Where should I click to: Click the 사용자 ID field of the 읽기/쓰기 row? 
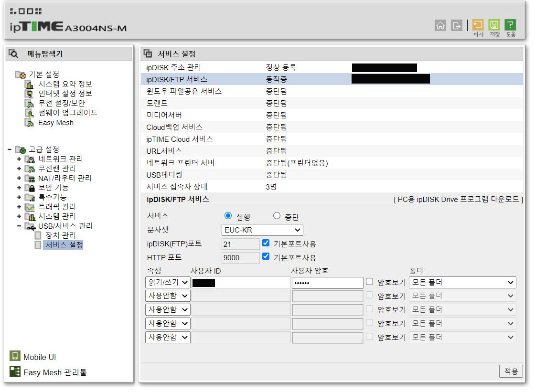(241, 283)
